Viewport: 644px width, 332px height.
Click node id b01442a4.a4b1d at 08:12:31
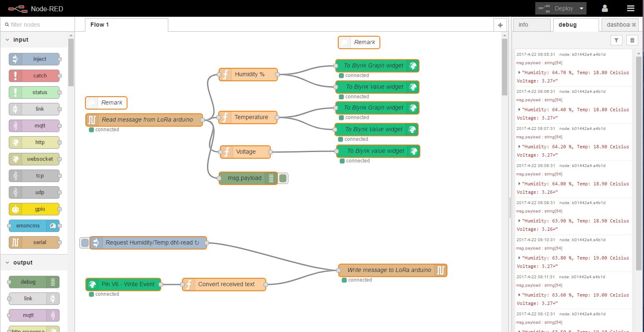point(582,314)
